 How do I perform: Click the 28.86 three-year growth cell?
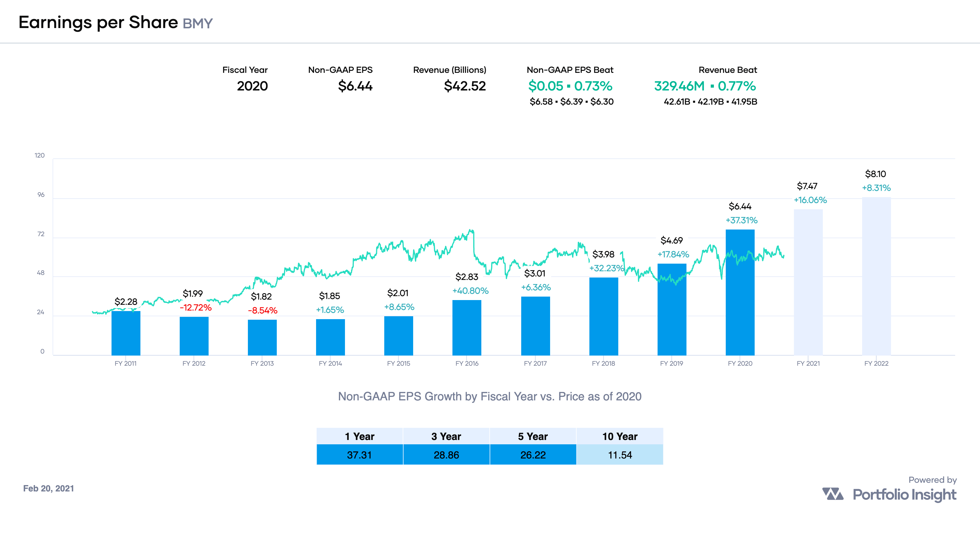[446, 455]
